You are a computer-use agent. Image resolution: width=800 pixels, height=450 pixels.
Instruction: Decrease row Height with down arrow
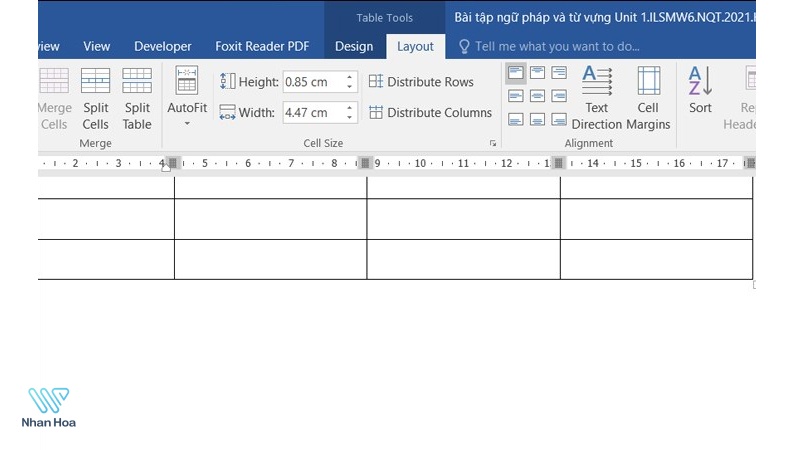pos(349,87)
